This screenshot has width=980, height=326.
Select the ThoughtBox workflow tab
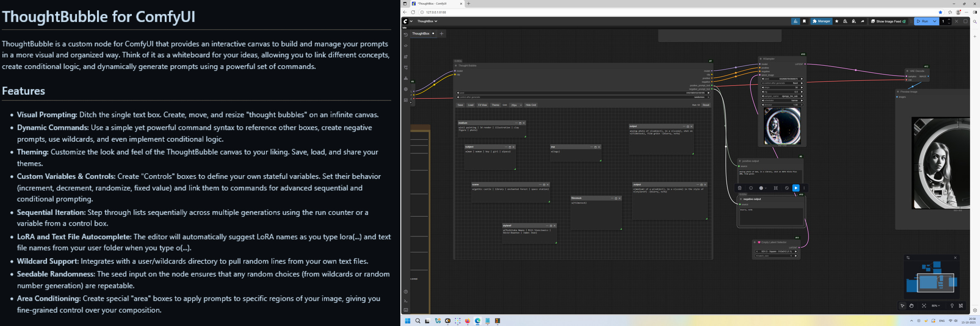click(x=423, y=33)
